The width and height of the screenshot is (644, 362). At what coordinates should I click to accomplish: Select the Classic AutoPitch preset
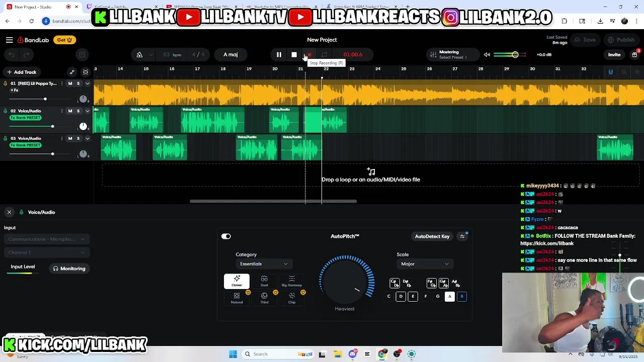point(236,281)
